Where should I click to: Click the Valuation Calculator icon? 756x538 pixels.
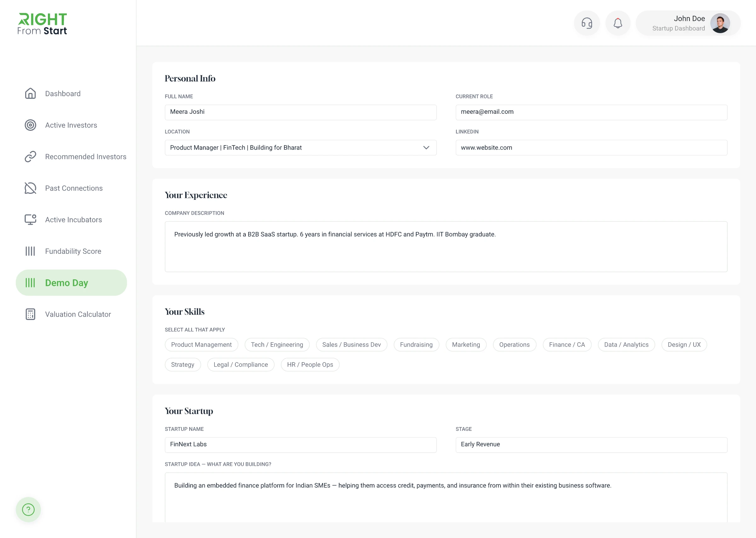click(31, 314)
